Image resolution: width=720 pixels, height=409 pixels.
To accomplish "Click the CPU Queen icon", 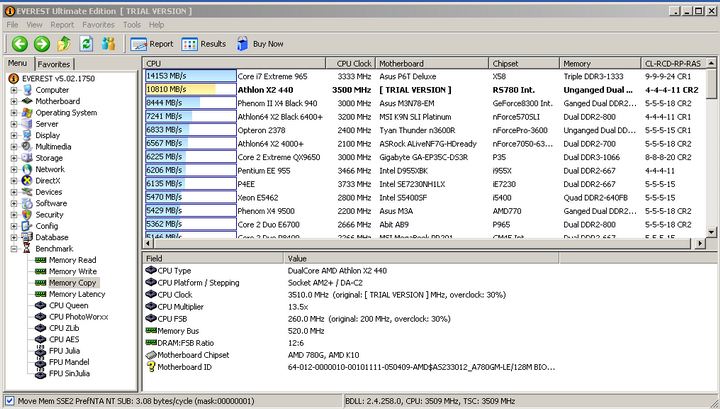I will (40, 305).
